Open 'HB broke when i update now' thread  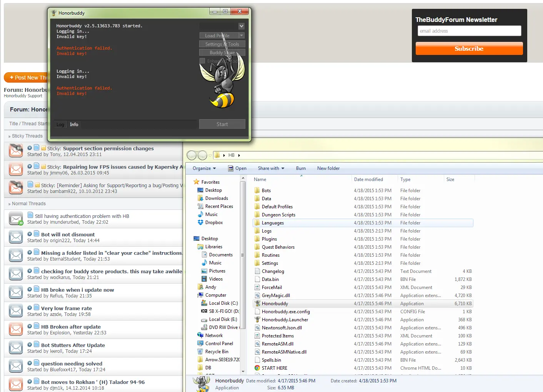coord(78,290)
